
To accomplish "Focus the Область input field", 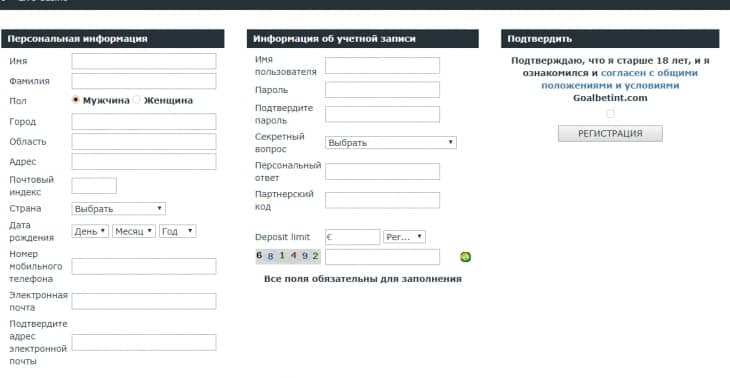I will 144,142.
